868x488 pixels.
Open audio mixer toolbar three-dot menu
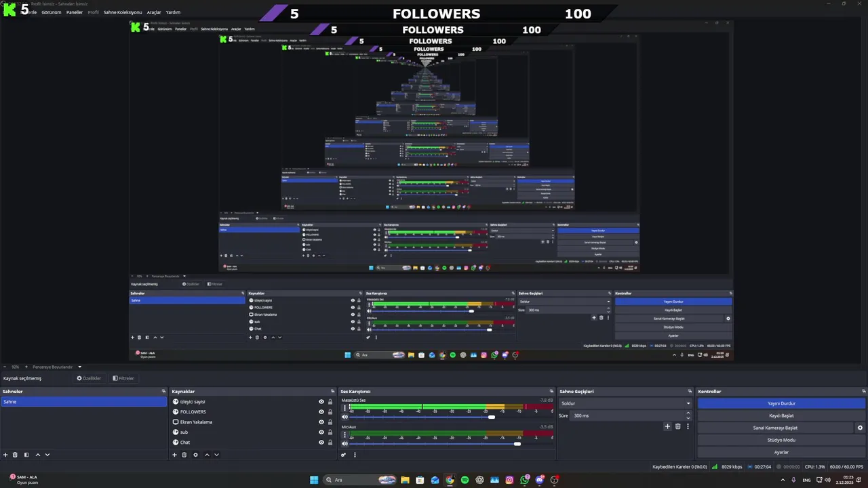click(355, 455)
